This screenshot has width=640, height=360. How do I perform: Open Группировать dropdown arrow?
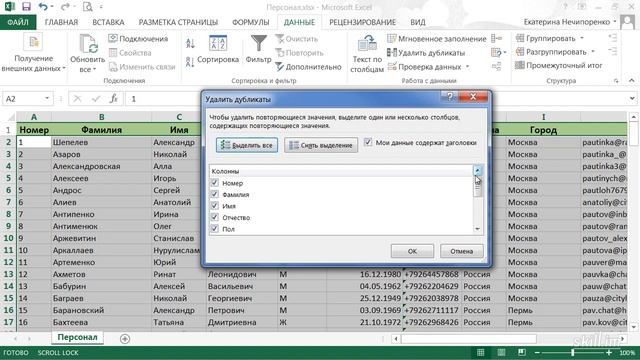582,38
